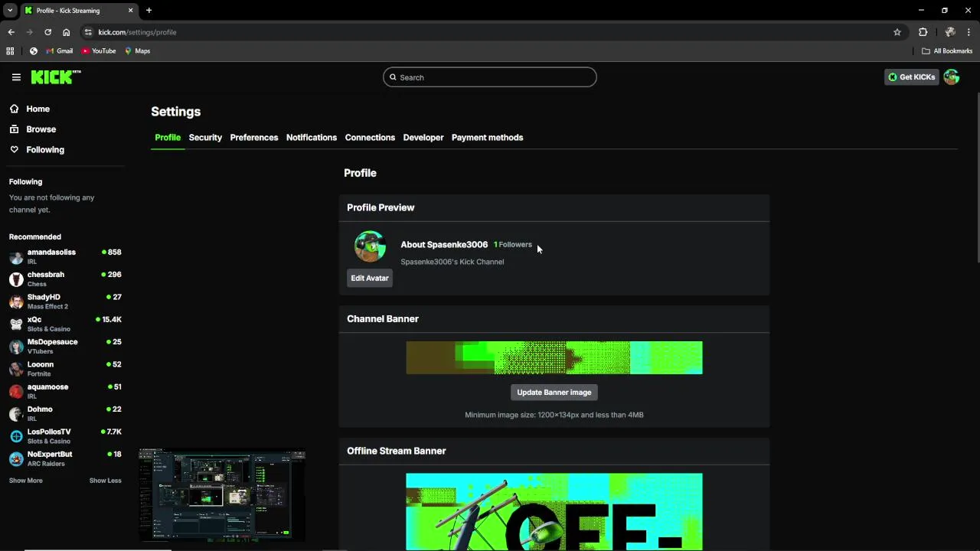
Task: Open the hamburger sidebar menu
Action: (16, 77)
